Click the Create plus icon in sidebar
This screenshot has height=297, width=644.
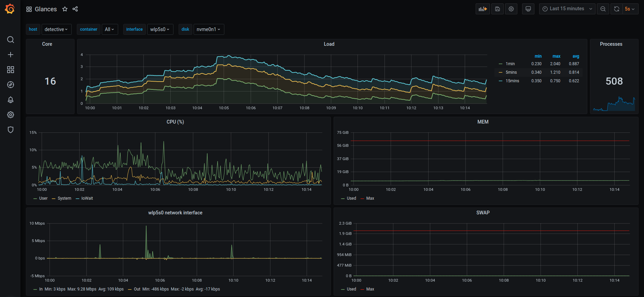pos(11,55)
